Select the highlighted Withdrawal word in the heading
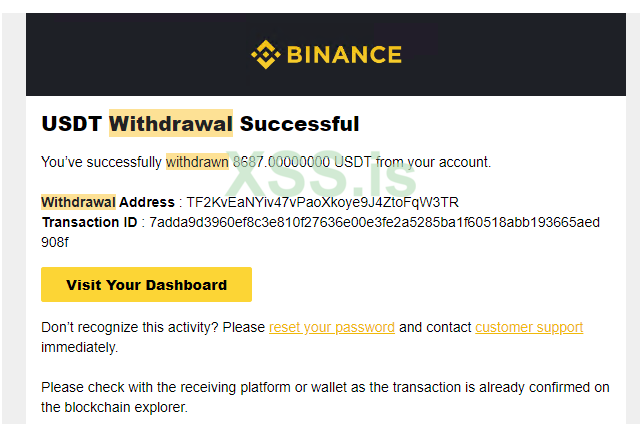640x424 pixels. pos(171,124)
